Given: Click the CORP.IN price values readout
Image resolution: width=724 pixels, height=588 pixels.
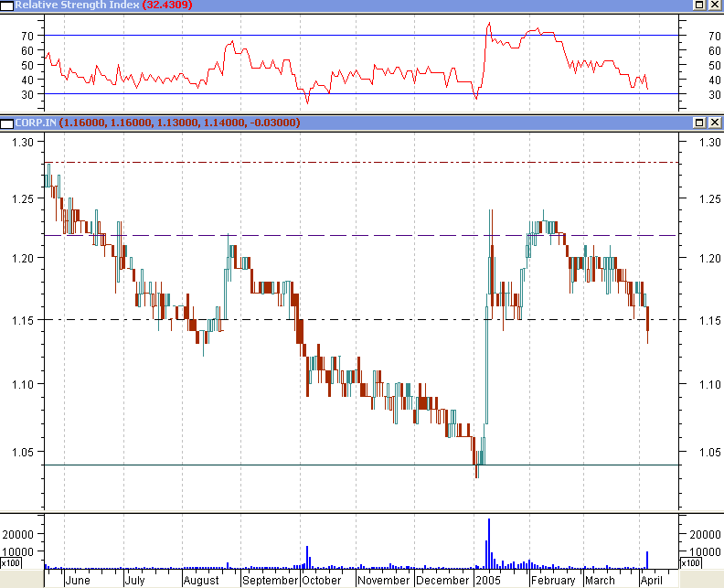Looking at the screenshot, I should [x=179, y=123].
